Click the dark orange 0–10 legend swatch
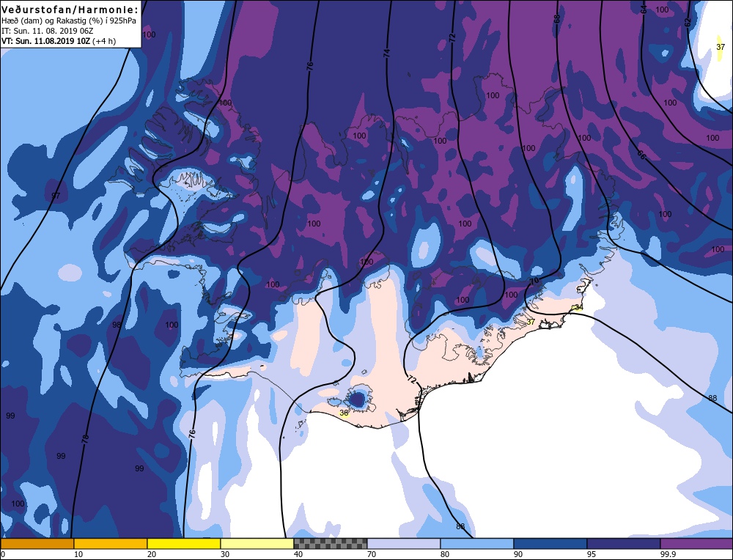 [37, 543]
